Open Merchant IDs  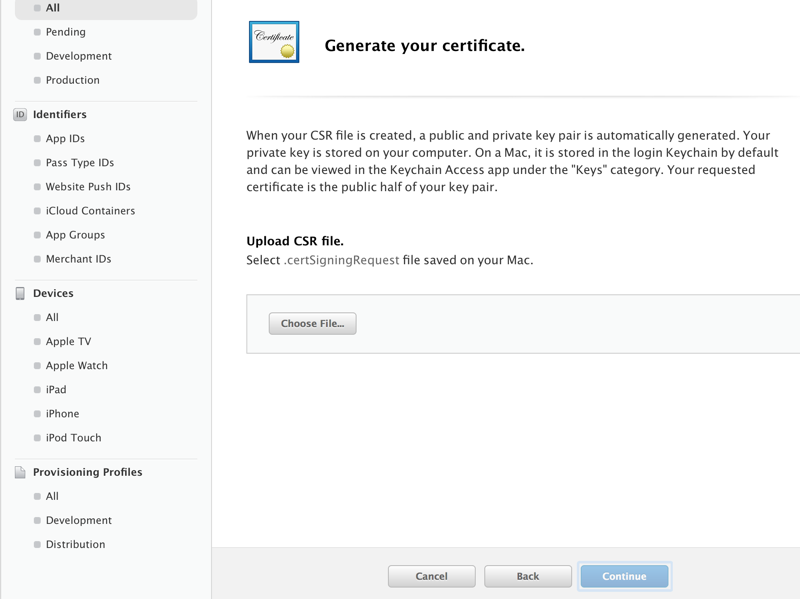click(78, 259)
